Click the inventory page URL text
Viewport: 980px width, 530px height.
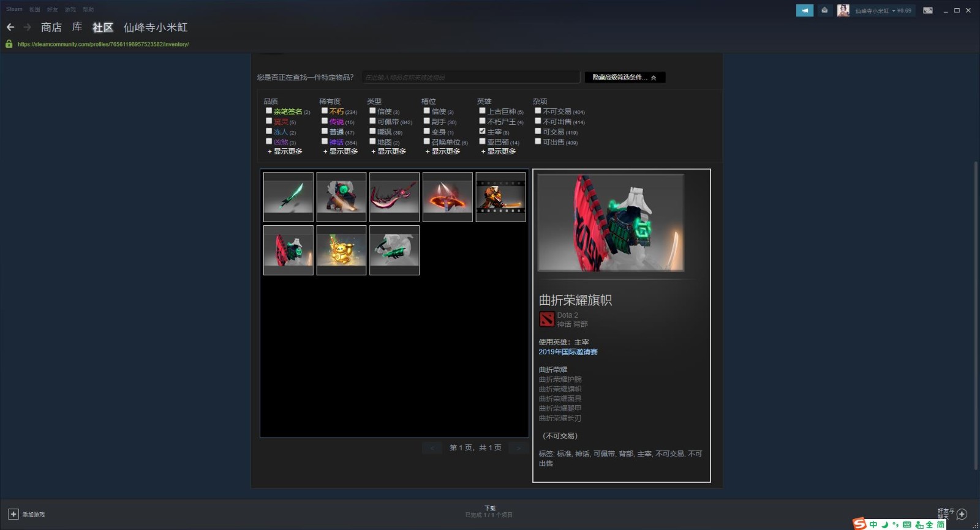pyautogui.click(x=103, y=44)
